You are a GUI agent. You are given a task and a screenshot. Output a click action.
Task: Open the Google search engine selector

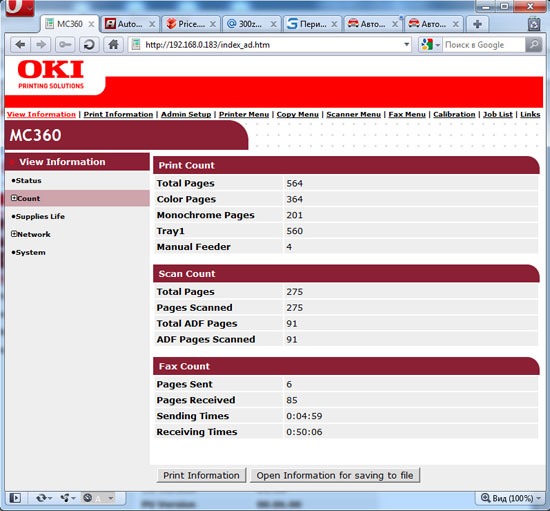point(430,45)
